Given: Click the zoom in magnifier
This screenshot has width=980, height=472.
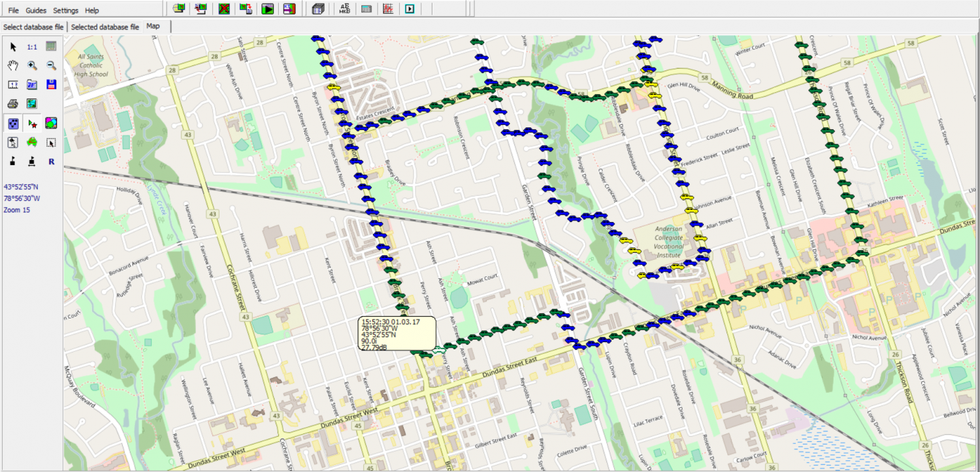Looking at the screenshot, I should coord(32,65).
